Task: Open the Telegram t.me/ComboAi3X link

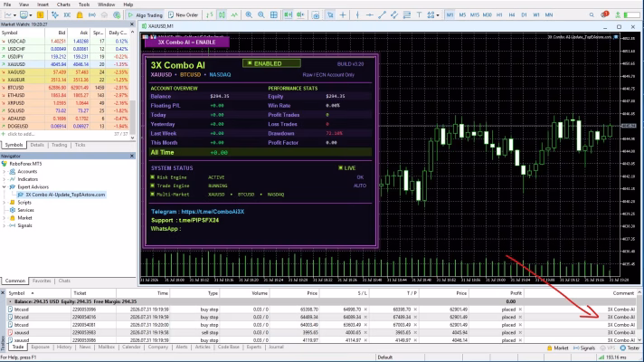Action: [213, 212]
